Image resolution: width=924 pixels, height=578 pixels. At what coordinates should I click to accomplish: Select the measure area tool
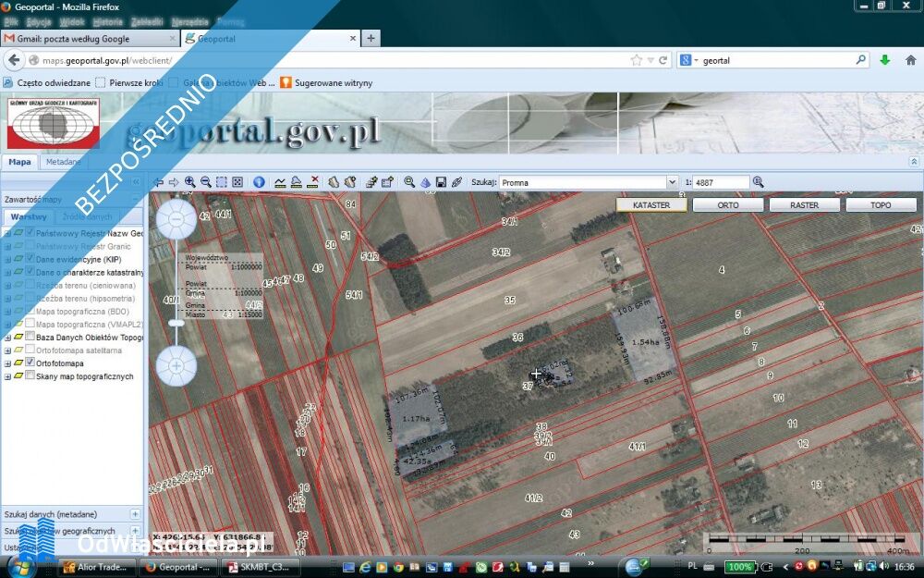(x=297, y=182)
